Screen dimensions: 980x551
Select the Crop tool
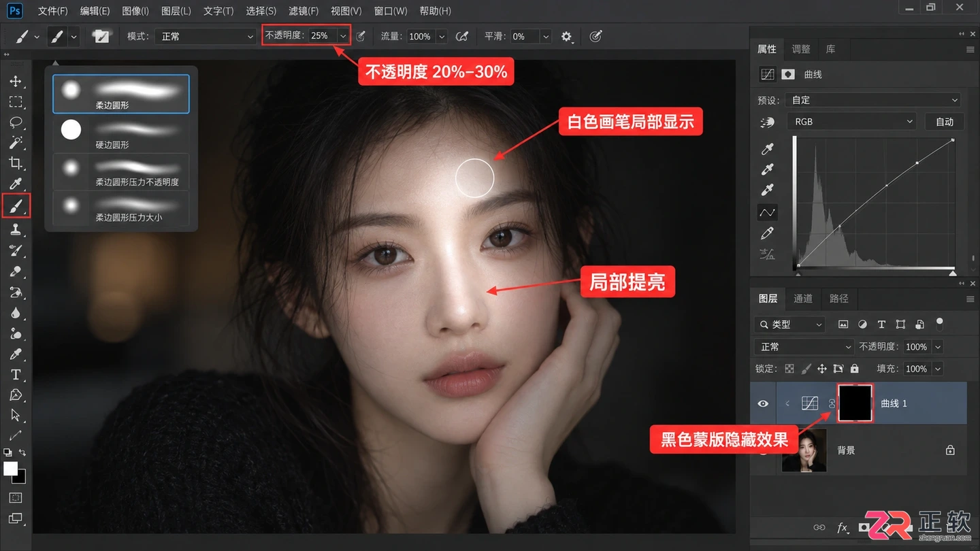point(16,163)
